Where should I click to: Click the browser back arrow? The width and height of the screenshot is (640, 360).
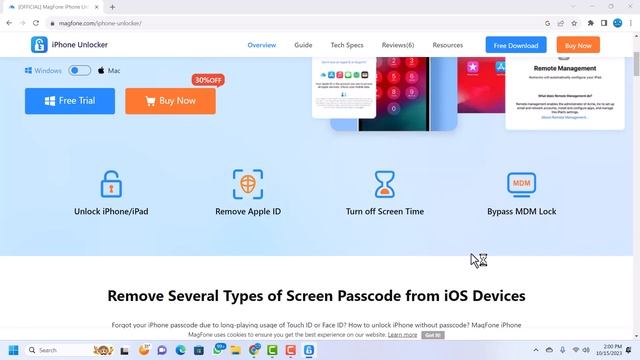point(9,23)
